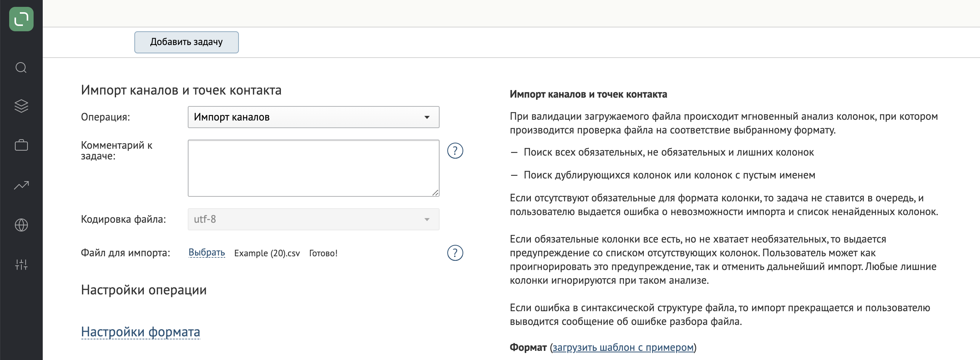This screenshot has height=360, width=980.
Task: Click the bold help panel title
Action: (x=588, y=94)
